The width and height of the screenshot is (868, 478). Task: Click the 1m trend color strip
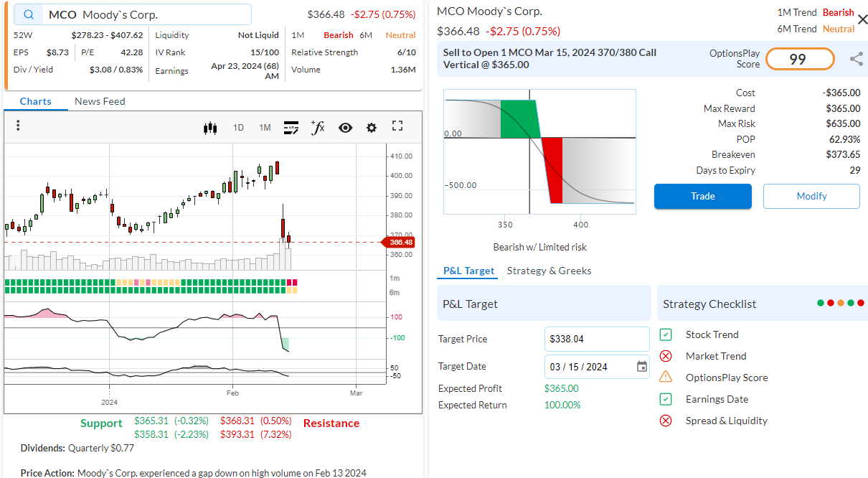tap(151, 281)
